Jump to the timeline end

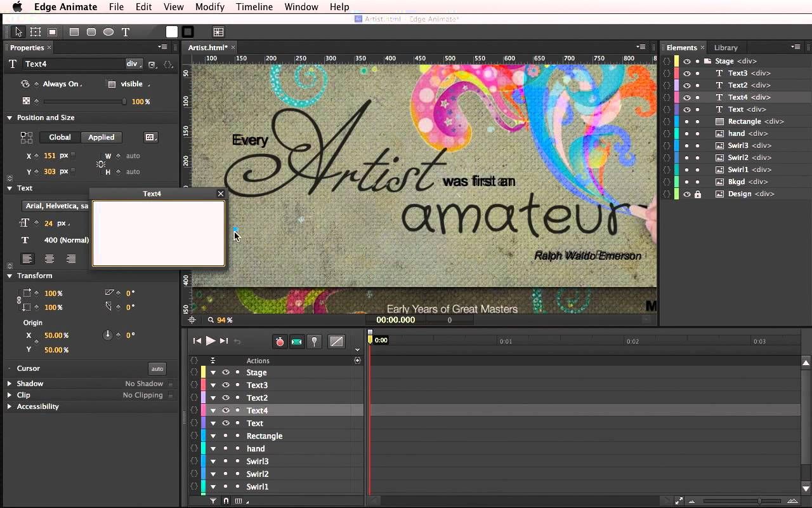(223, 341)
